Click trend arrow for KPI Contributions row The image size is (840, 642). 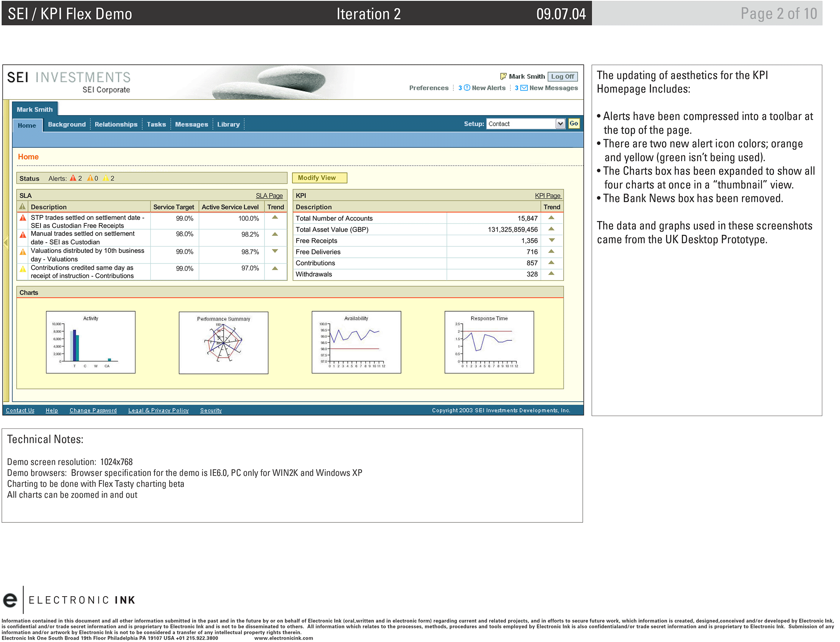pyautogui.click(x=551, y=263)
